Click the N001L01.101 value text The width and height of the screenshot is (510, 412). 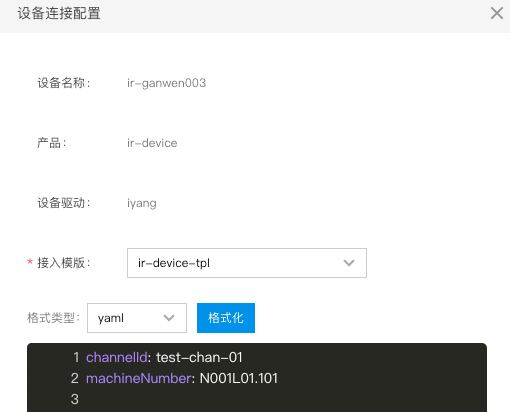coord(239,378)
